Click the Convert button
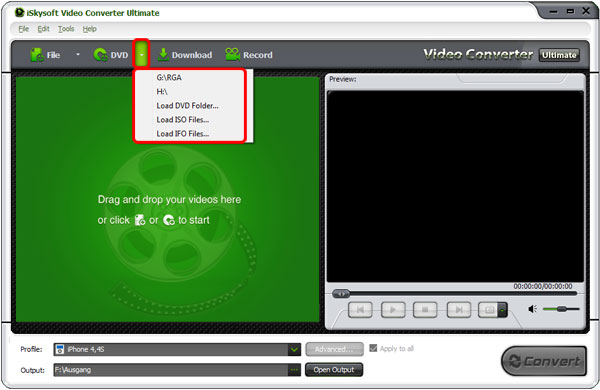Image resolution: width=600 pixels, height=390 pixels. tap(544, 361)
